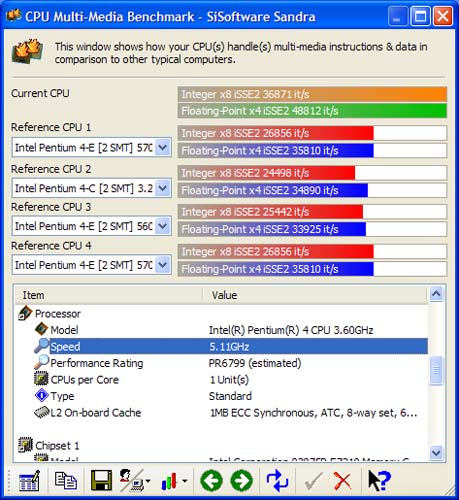The width and height of the screenshot is (459, 500).
Task: Click the bar chart icon
Action: (169, 481)
